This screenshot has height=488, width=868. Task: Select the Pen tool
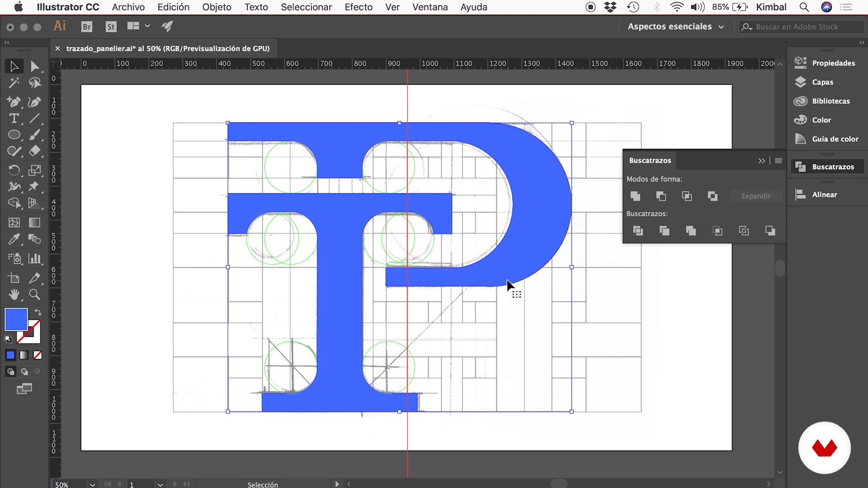tap(14, 102)
